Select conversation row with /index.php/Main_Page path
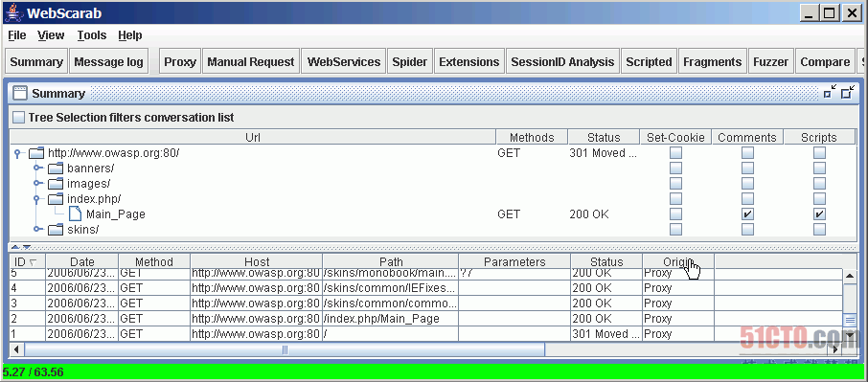 pos(426,319)
